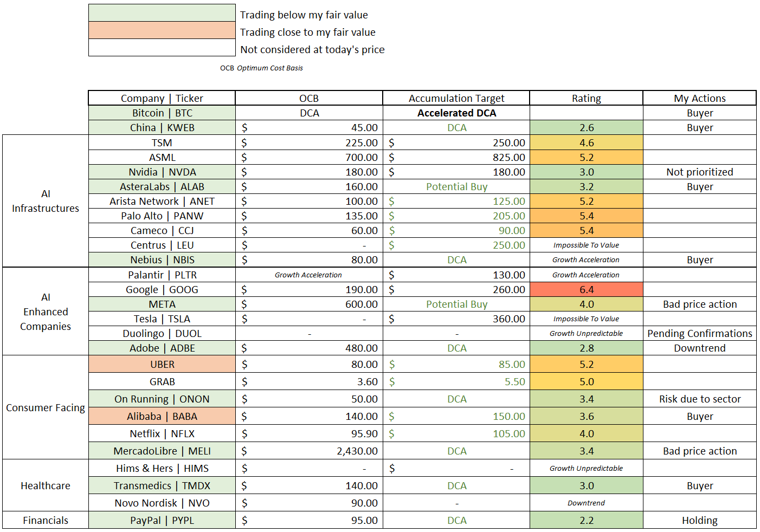Click the 2.2 rating for PayPal
760x532 pixels.
[x=587, y=520]
